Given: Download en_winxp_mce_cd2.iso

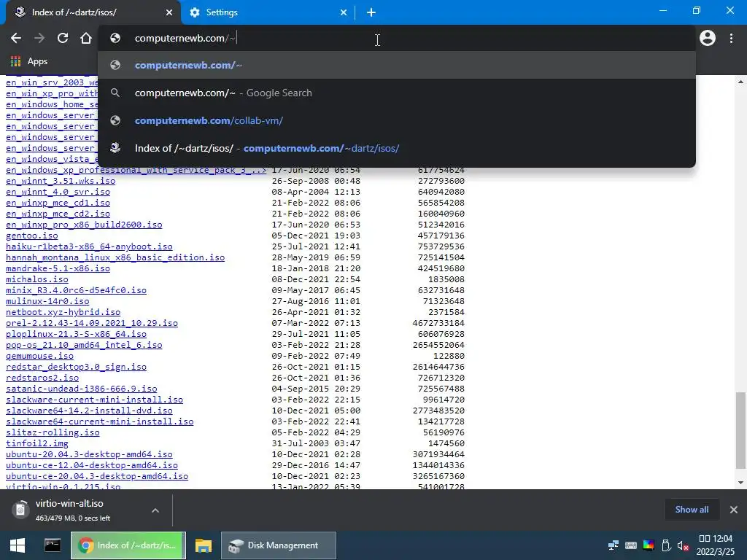Looking at the screenshot, I should coord(58,214).
